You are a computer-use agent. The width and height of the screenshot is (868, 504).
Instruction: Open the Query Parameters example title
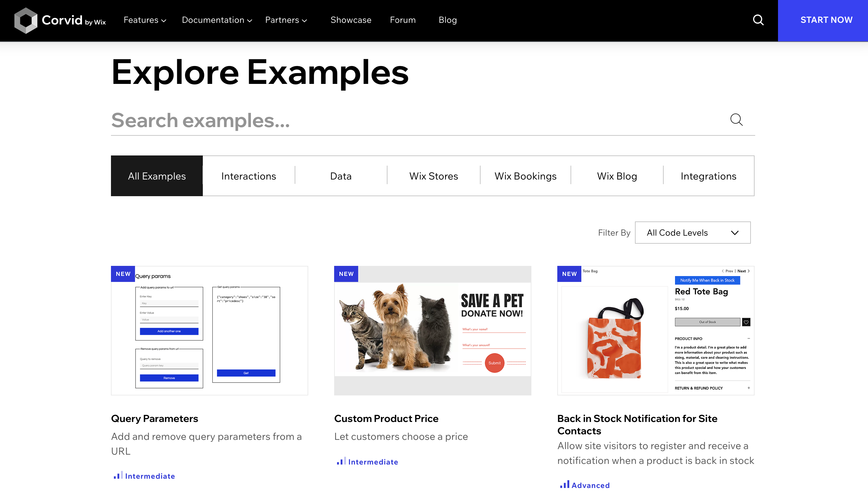(x=155, y=418)
